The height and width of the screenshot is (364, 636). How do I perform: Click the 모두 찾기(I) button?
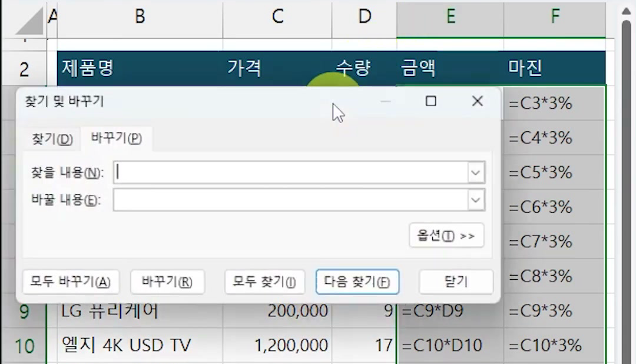pos(264,282)
